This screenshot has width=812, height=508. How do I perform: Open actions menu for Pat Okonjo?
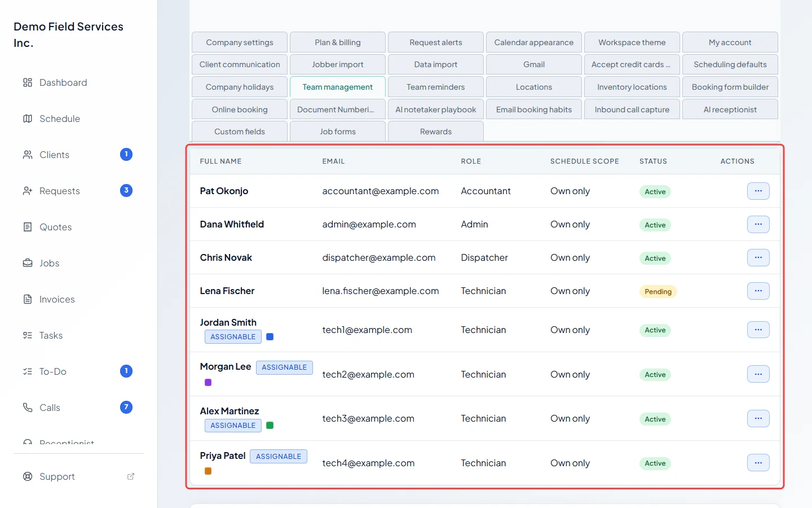758,191
